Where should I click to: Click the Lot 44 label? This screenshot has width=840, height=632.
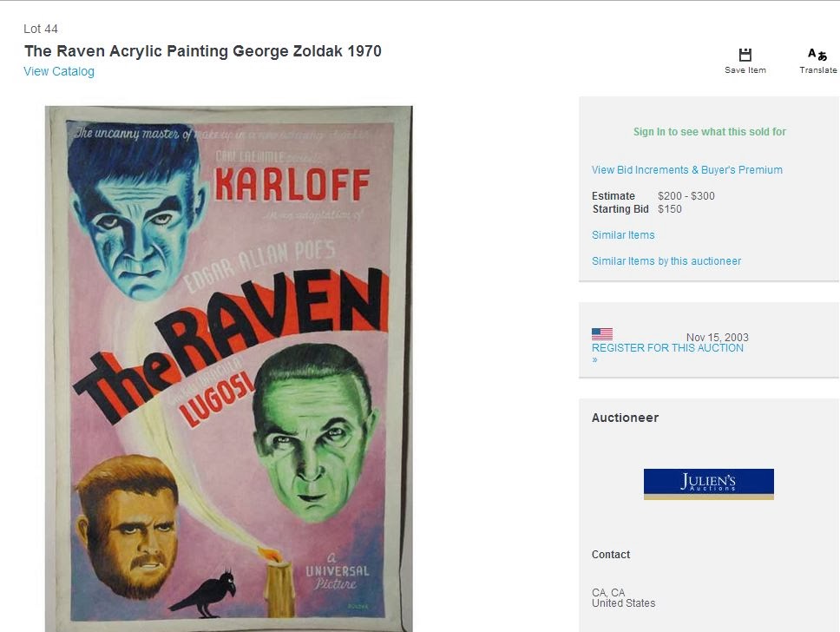tap(41, 29)
